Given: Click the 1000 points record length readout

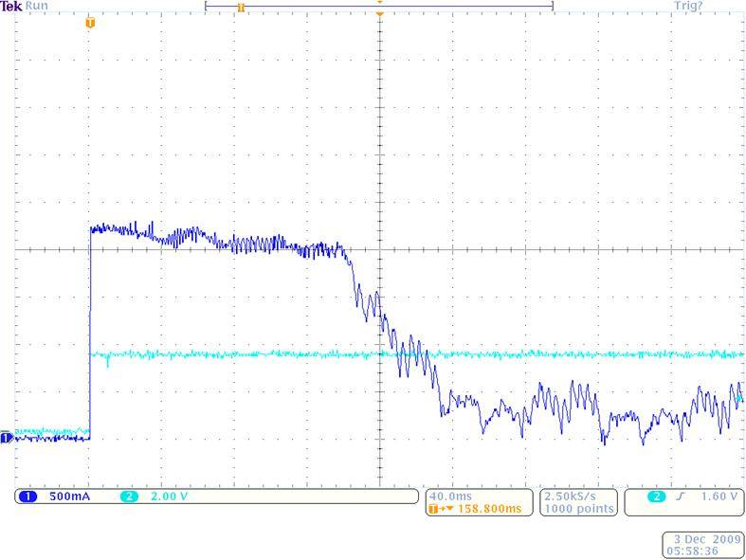Looking at the screenshot, I should click(578, 509).
